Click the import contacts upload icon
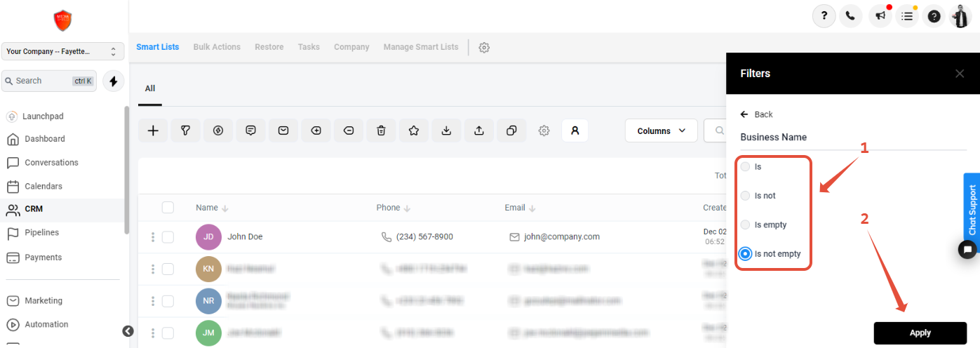 pyautogui.click(x=479, y=130)
